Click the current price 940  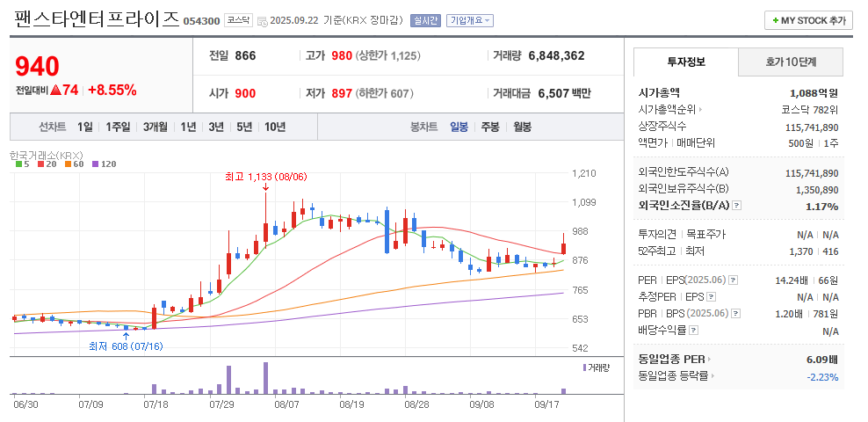tap(37, 67)
